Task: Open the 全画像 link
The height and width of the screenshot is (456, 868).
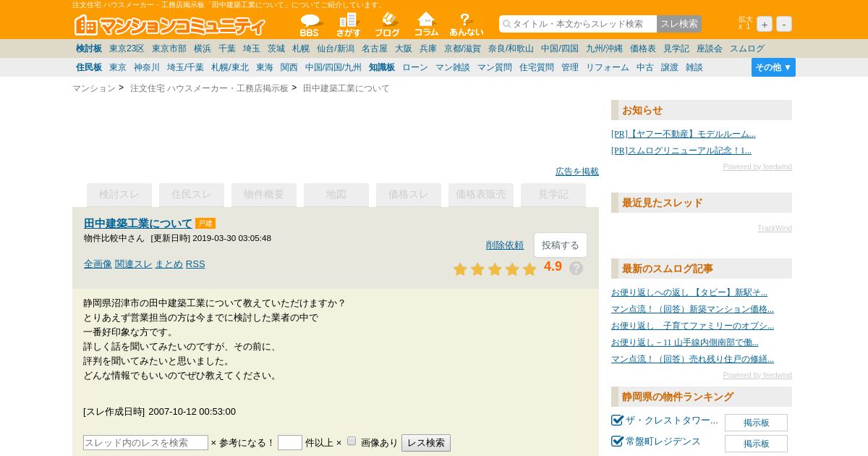Action: click(x=98, y=264)
